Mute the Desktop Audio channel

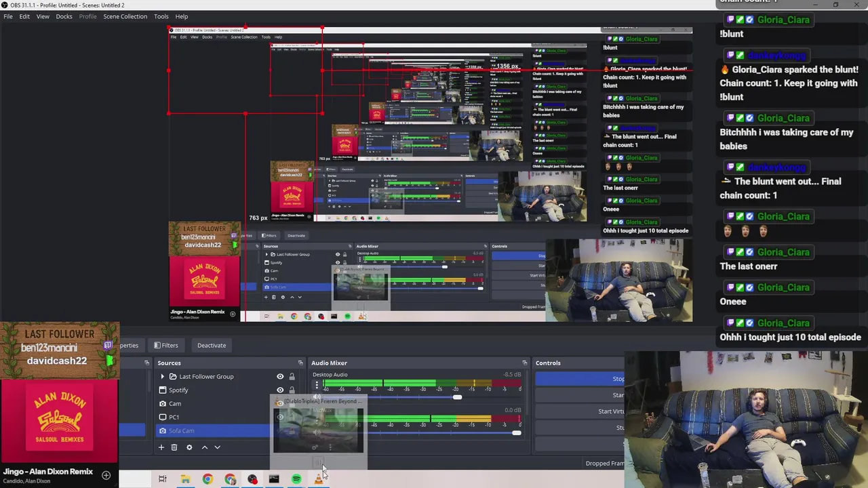[317, 397]
